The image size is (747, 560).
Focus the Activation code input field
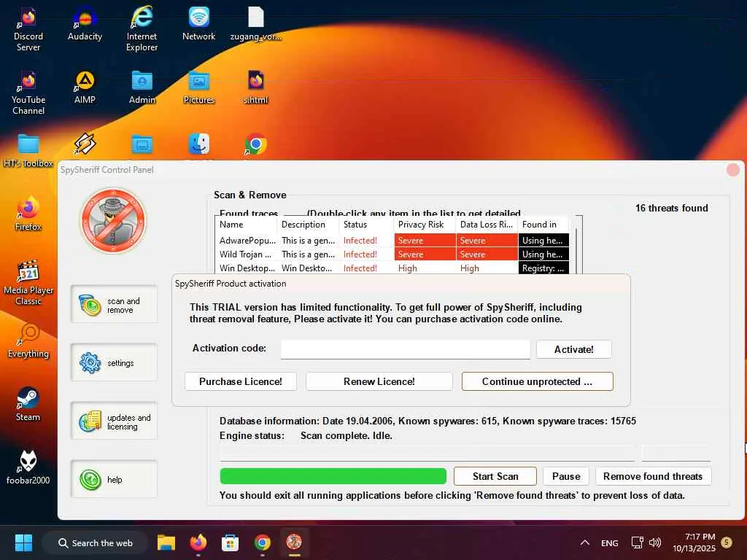pyautogui.click(x=406, y=349)
